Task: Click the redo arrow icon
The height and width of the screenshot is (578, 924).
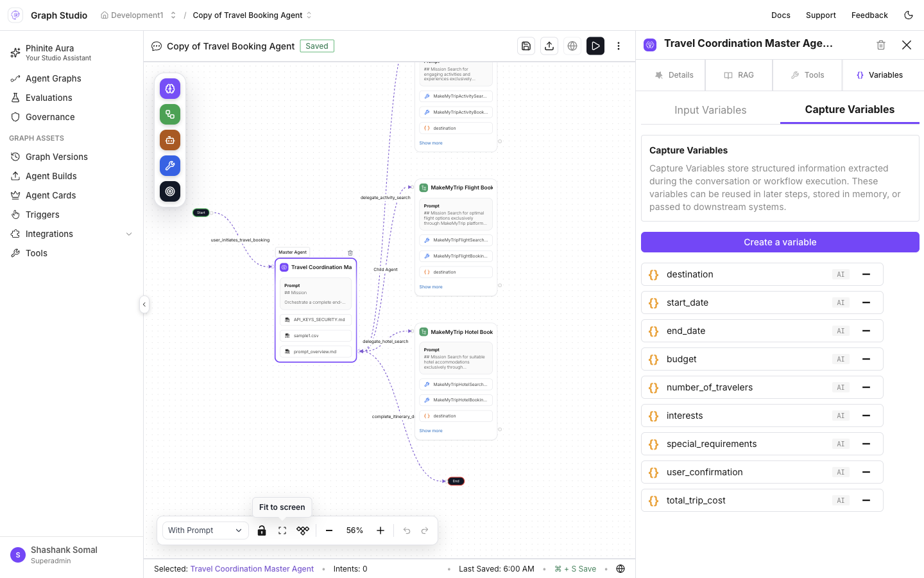Action: tap(425, 530)
